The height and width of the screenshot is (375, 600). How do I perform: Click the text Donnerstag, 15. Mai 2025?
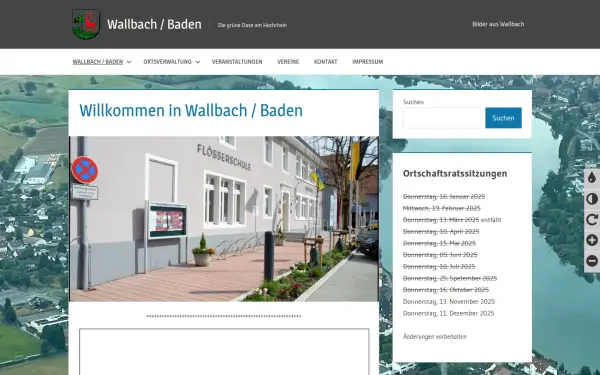(x=439, y=243)
